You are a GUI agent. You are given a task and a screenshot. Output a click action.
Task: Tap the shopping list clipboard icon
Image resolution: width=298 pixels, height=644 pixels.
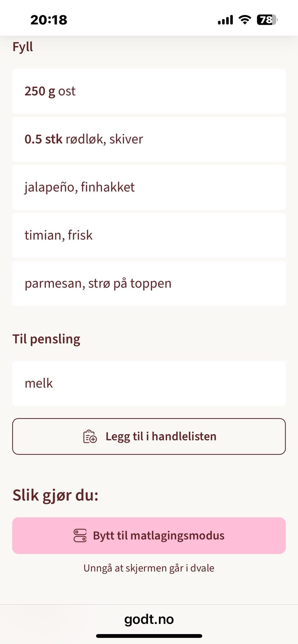pos(90,436)
